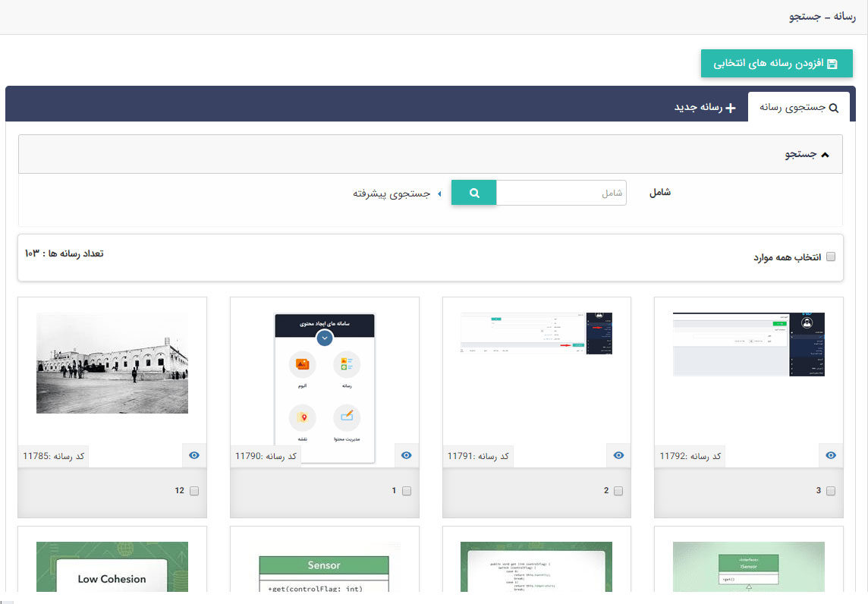Tick the checkbox for media item 3
Screen dimensions: 868x604
click(x=831, y=491)
